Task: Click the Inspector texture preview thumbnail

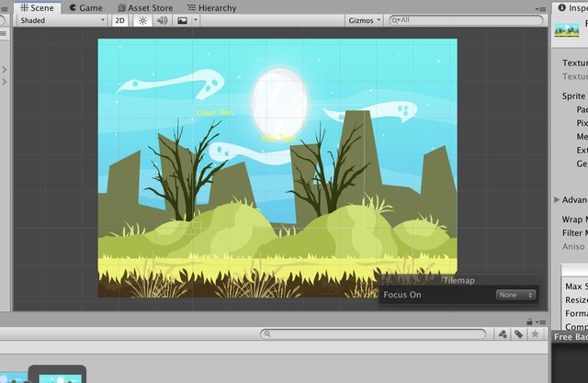Action: click(567, 30)
